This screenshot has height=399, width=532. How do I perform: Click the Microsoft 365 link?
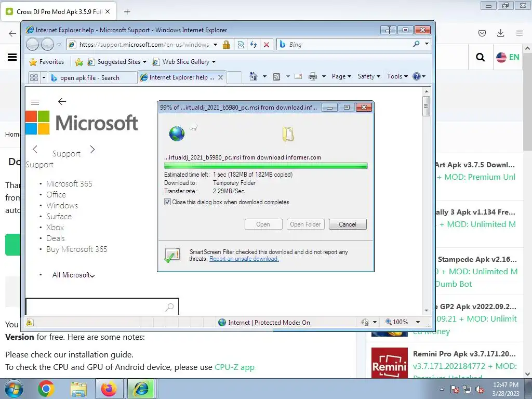click(x=69, y=183)
